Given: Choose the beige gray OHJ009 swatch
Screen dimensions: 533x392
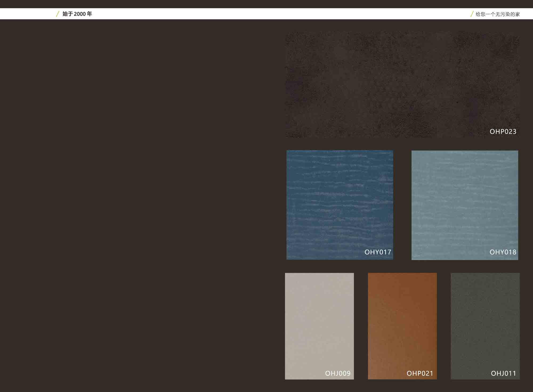Looking at the screenshot, I should 319,326.
